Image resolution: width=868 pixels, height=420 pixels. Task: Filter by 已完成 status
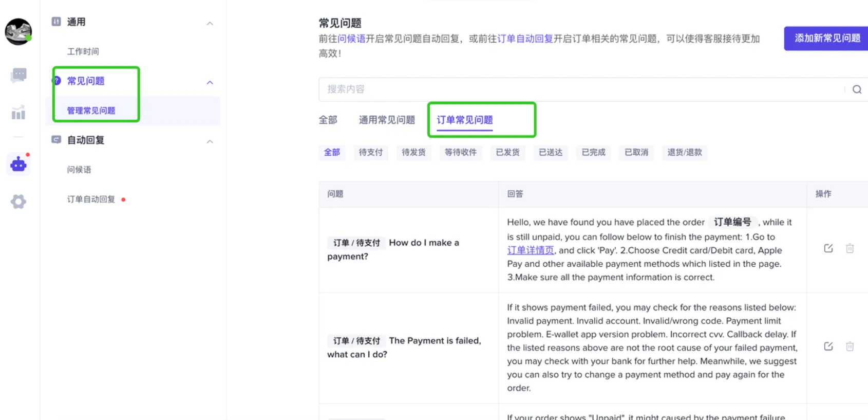(x=593, y=152)
